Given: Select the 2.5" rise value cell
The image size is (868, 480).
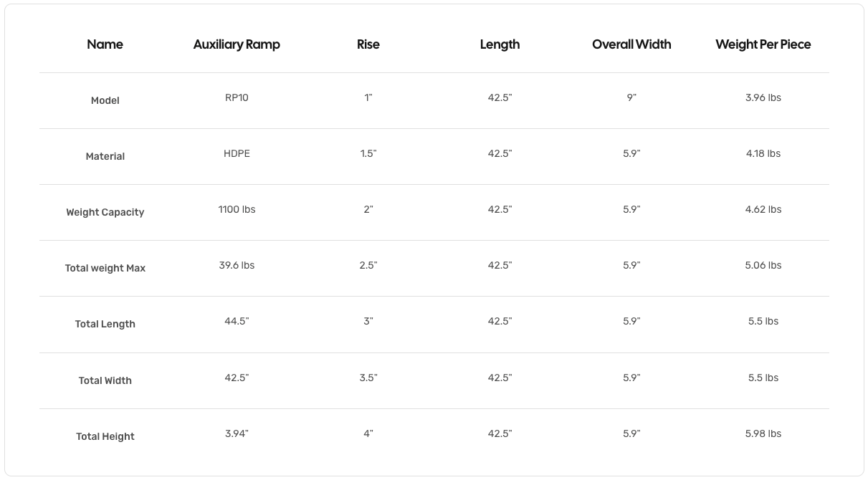Looking at the screenshot, I should click(368, 265).
